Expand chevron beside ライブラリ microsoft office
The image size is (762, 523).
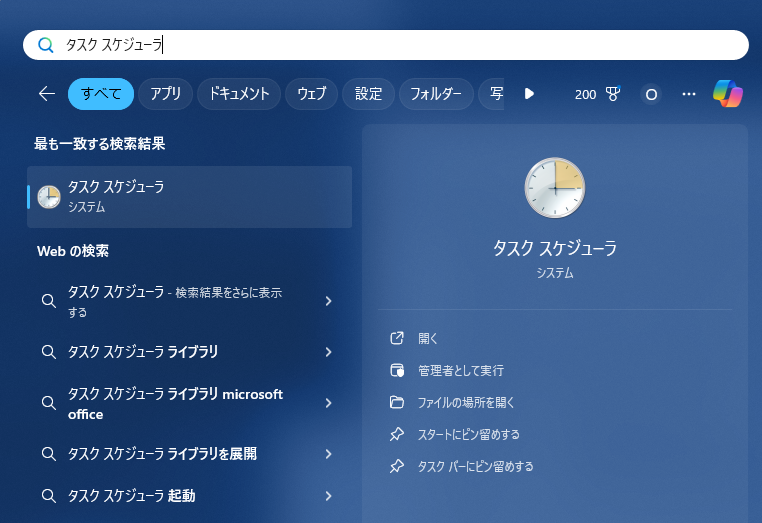pos(329,403)
